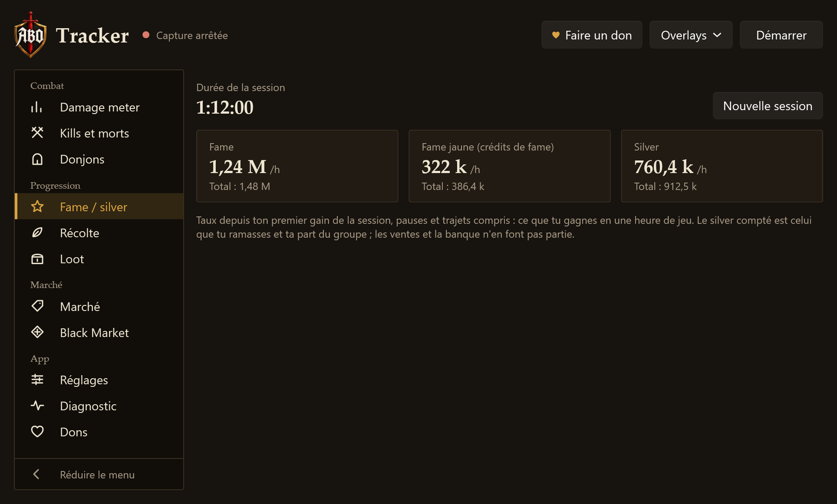Click the Donjons archway icon
This screenshot has width=837, height=504.
[x=37, y=159]
